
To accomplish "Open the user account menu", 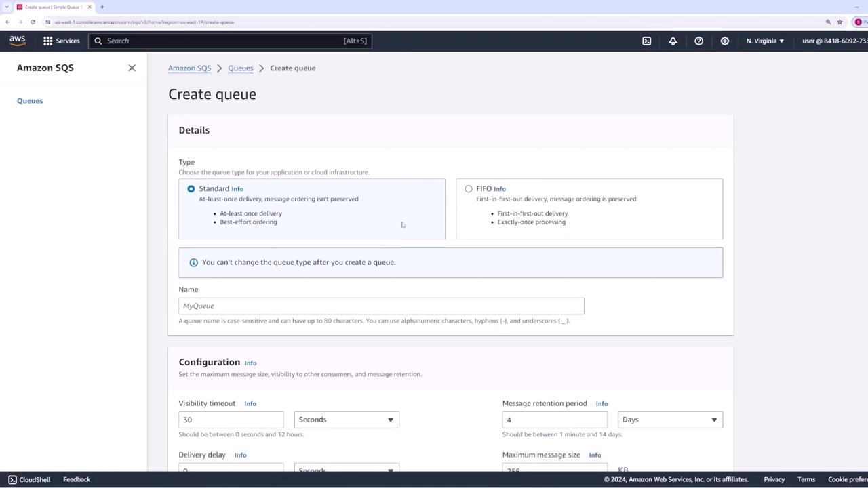I will tap(835, 41).
